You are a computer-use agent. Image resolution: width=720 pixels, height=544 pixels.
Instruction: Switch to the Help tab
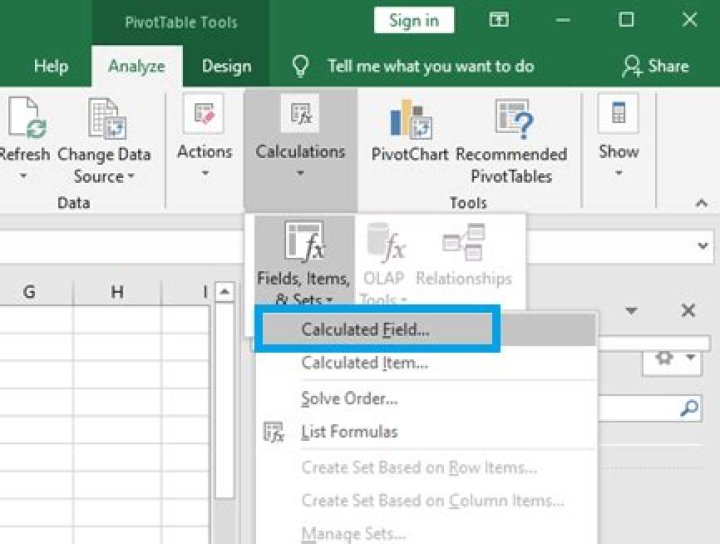point(51,66)
